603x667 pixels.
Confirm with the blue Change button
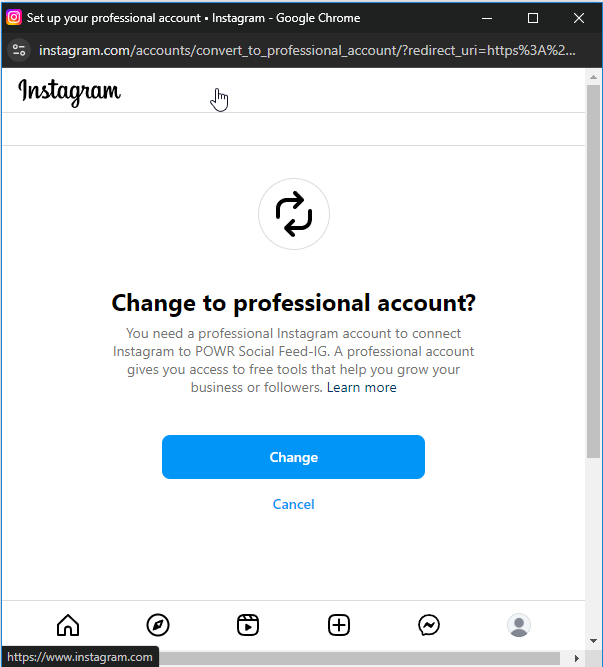click(x=293, y=457)
